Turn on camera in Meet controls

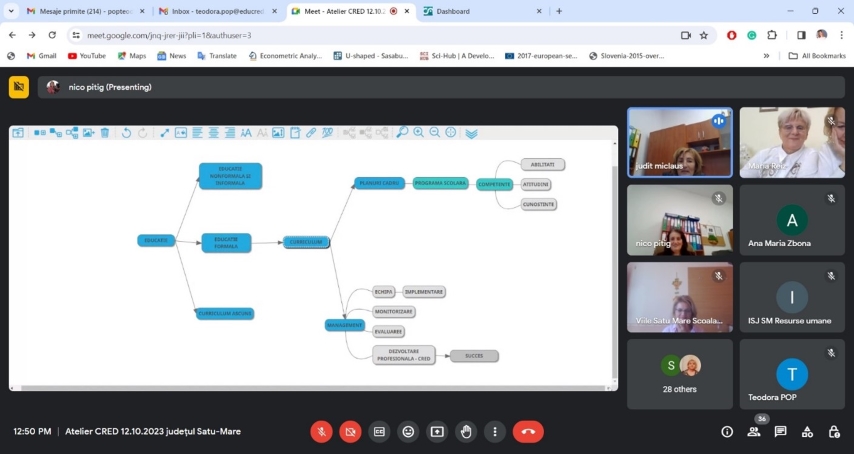tap(350, 431)
